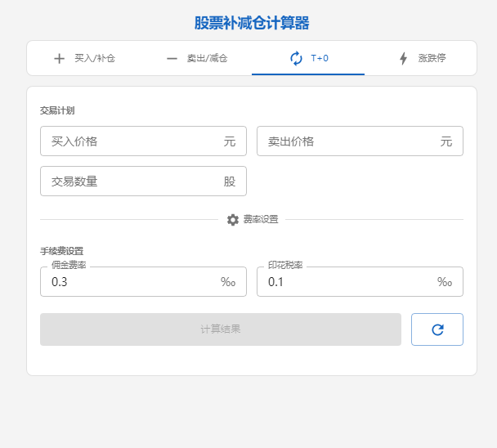Viewport: 497px width, 448px height.
Task: Click the minus icon for 卖出/减仓
Action: (172, 59)
